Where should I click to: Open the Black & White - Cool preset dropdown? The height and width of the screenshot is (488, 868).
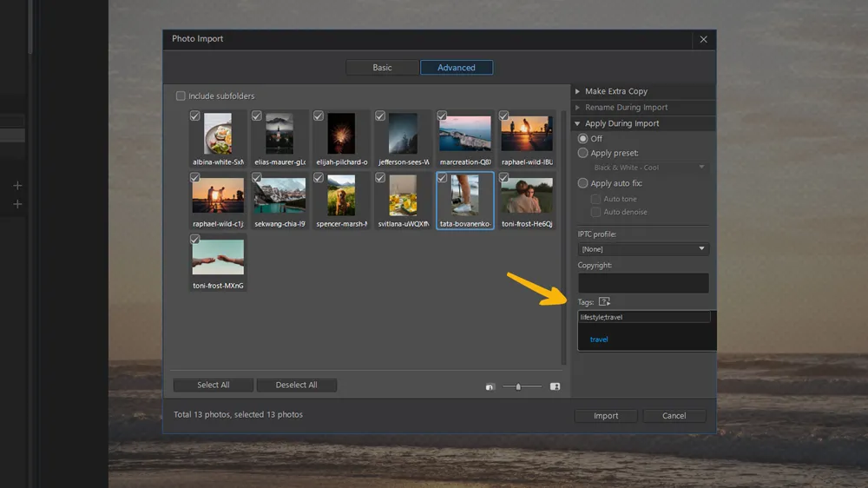pyautogui.click(x=648, y=168)
